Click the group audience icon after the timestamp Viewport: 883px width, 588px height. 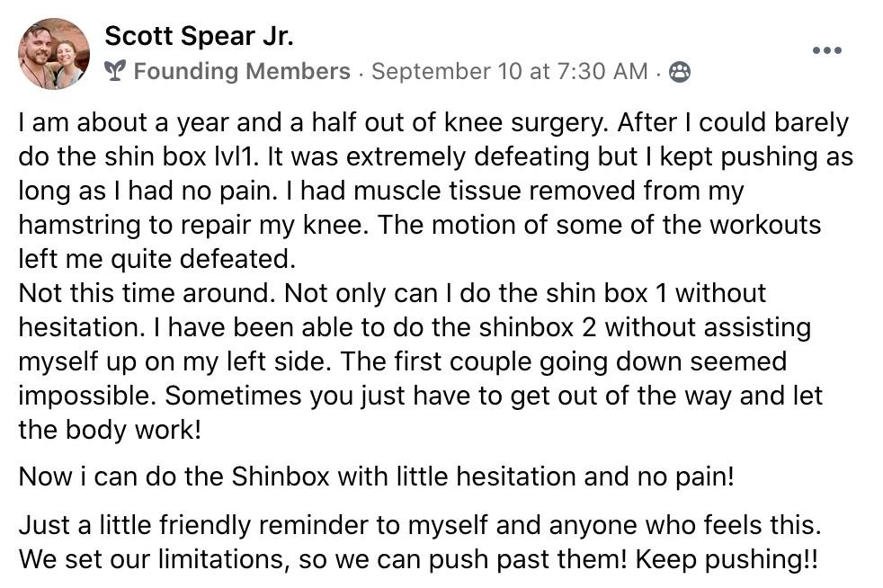click(681, 72)
